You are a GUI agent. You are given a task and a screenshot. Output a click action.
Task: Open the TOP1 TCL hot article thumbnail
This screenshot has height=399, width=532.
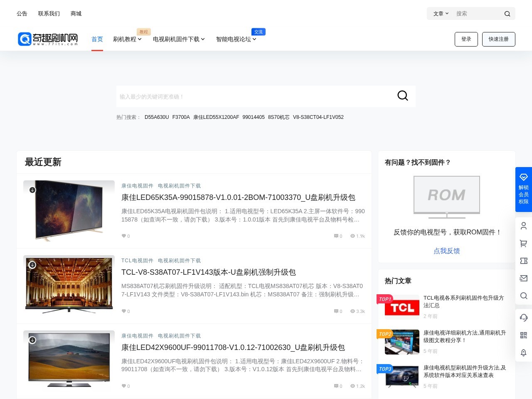pyautogui.click(x=402, y=307)
